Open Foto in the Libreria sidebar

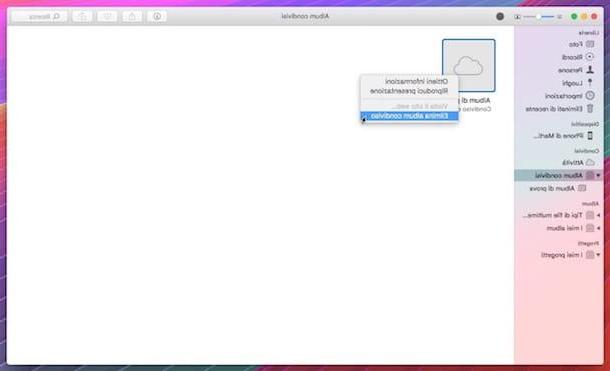[x=581, y=44]
